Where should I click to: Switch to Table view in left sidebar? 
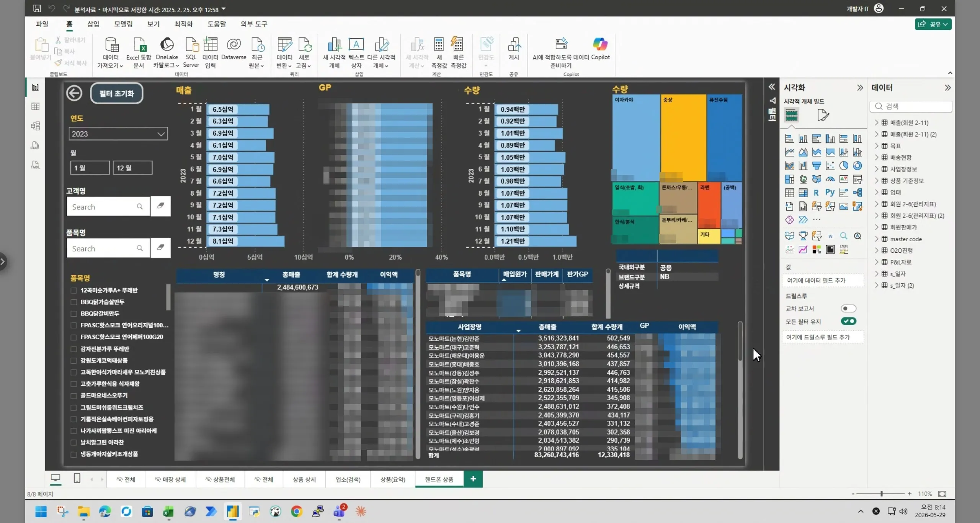(35, 106)
